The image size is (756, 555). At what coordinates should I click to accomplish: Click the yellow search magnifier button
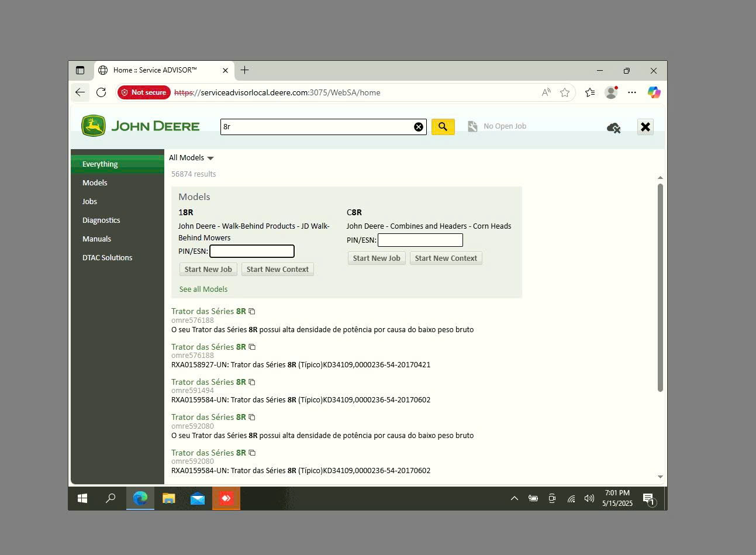pos(443,126)
